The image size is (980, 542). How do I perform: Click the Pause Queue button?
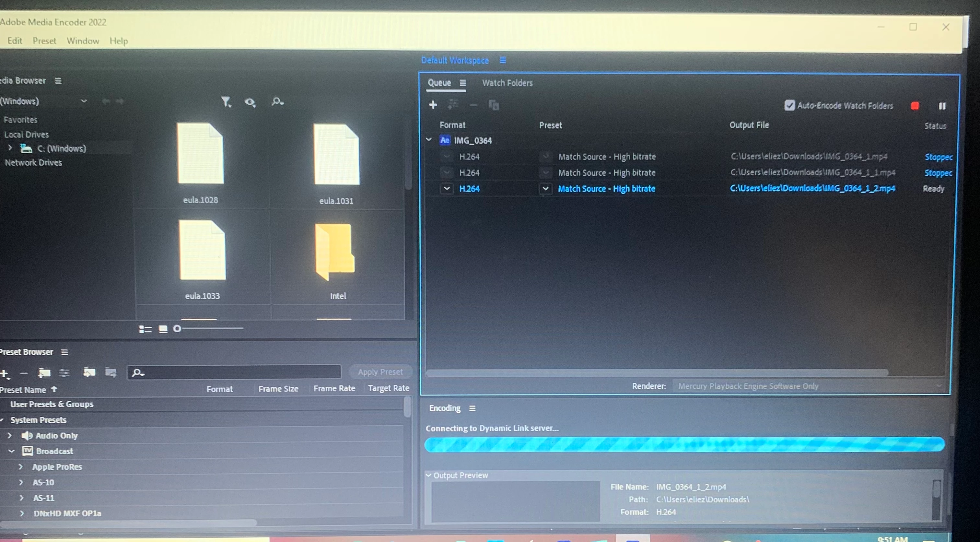click(x=942, y=106)
